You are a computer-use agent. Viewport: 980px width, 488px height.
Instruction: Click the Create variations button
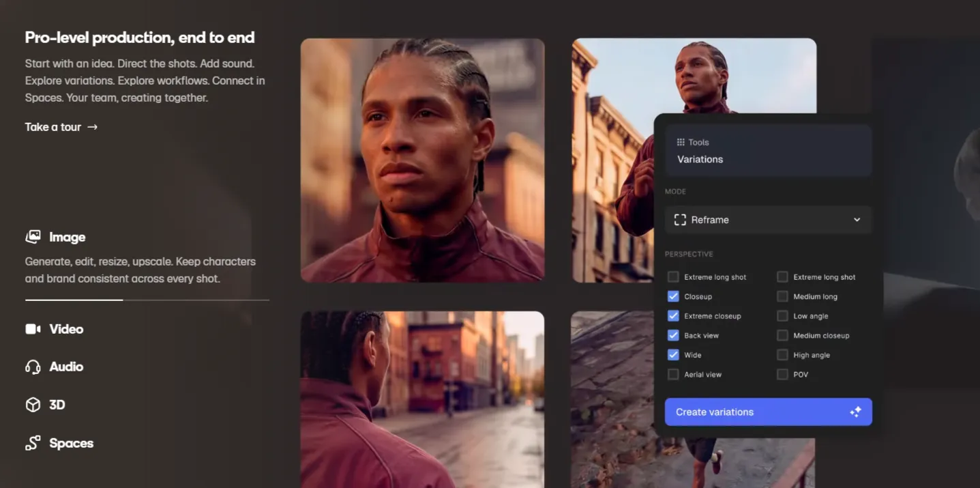click(768, 412)
